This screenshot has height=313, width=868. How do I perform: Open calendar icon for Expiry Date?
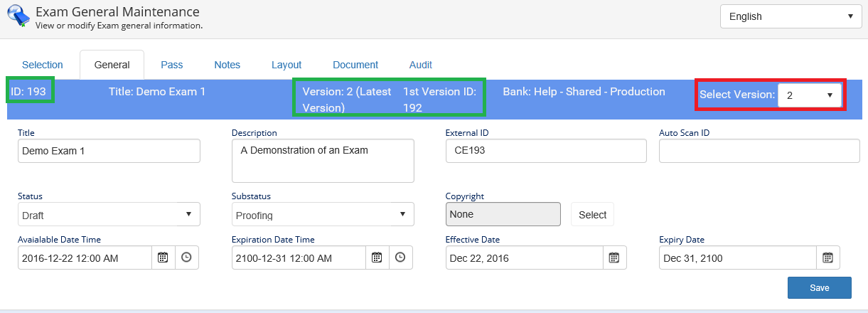pyautogui.click(x=827, y=258)
